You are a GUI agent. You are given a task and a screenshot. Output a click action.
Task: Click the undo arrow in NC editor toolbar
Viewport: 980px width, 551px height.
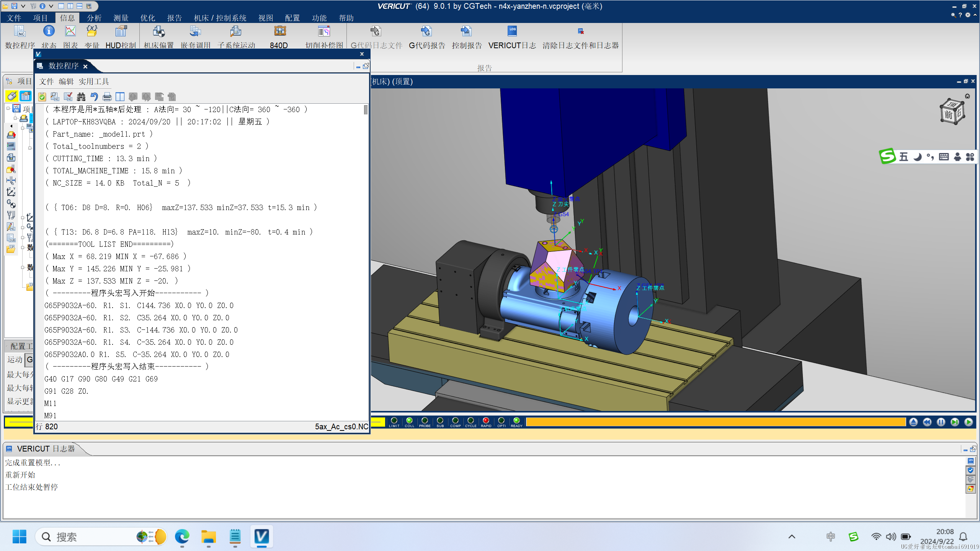point(94,97)
